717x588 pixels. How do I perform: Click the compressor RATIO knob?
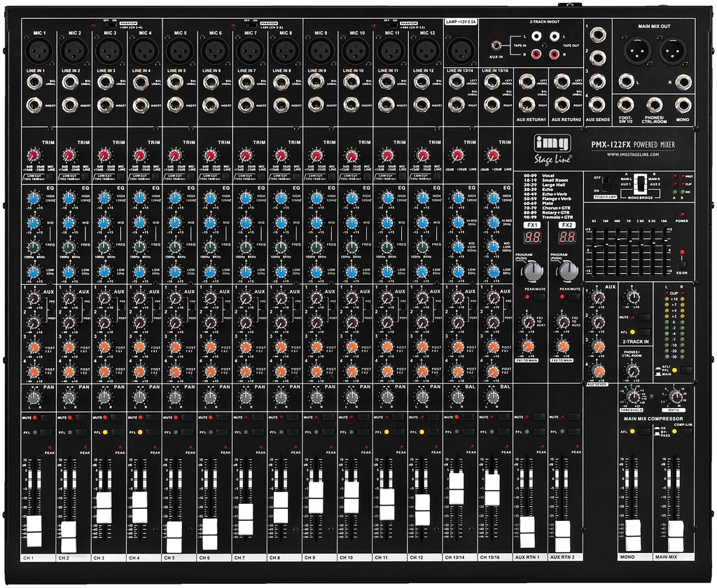(x=675, y=396)
